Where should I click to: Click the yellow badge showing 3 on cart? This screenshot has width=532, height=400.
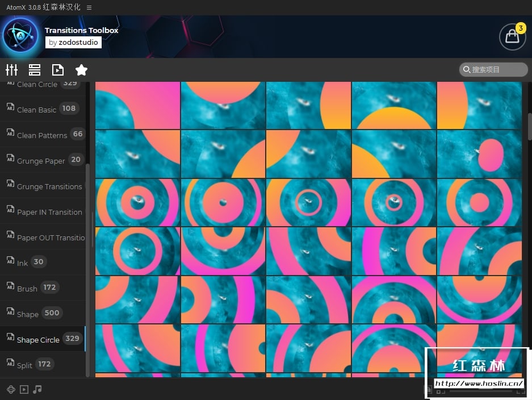(x=521, y=28)
